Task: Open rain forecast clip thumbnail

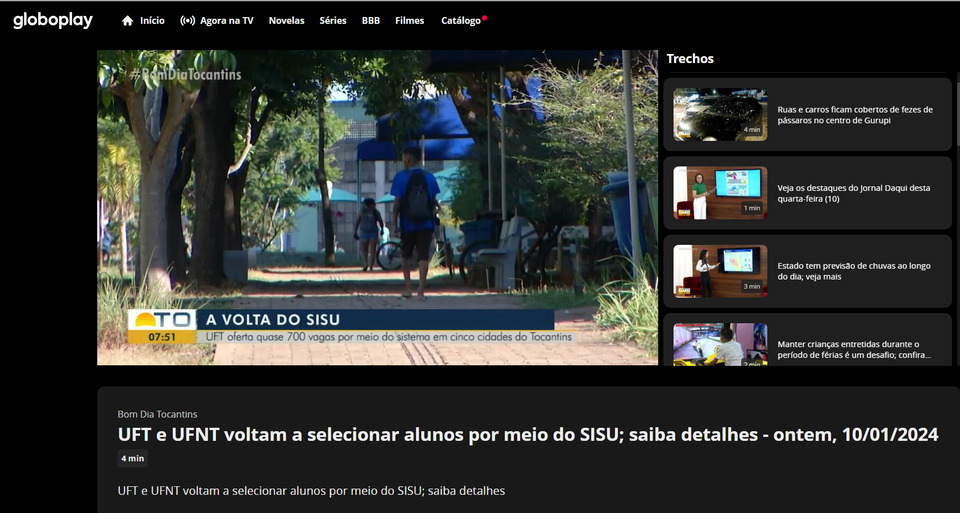Action: [720, 271]
